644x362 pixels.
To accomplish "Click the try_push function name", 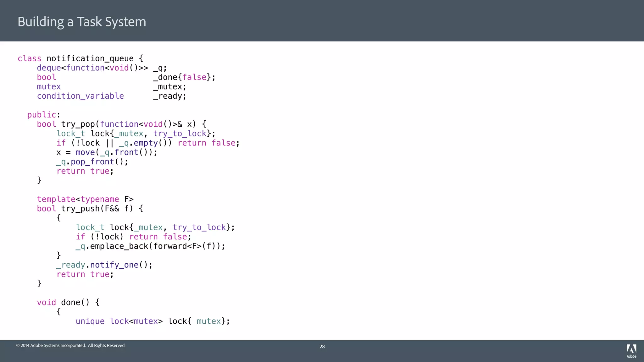I will pyautogui.click(x=80, y=209).
